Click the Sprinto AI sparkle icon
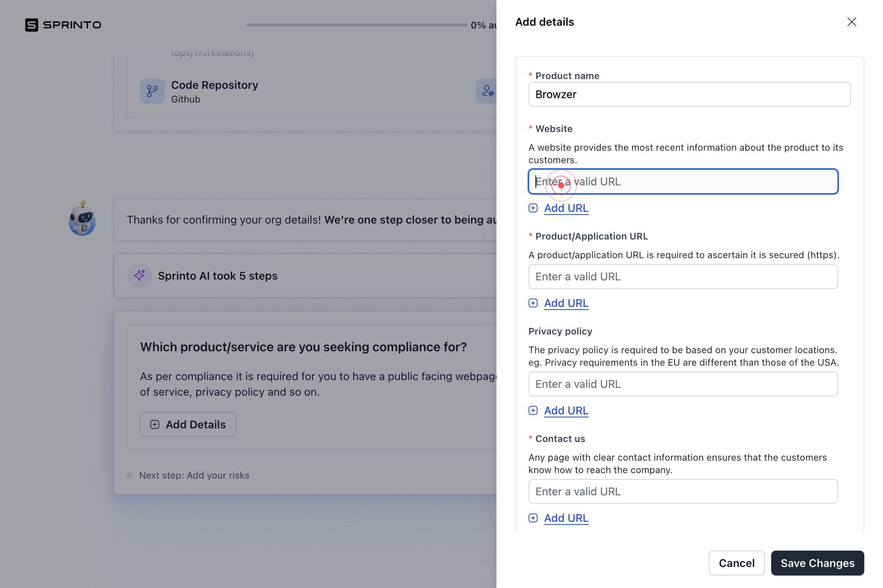The image size is (883, 588). (x=139, y=276)
